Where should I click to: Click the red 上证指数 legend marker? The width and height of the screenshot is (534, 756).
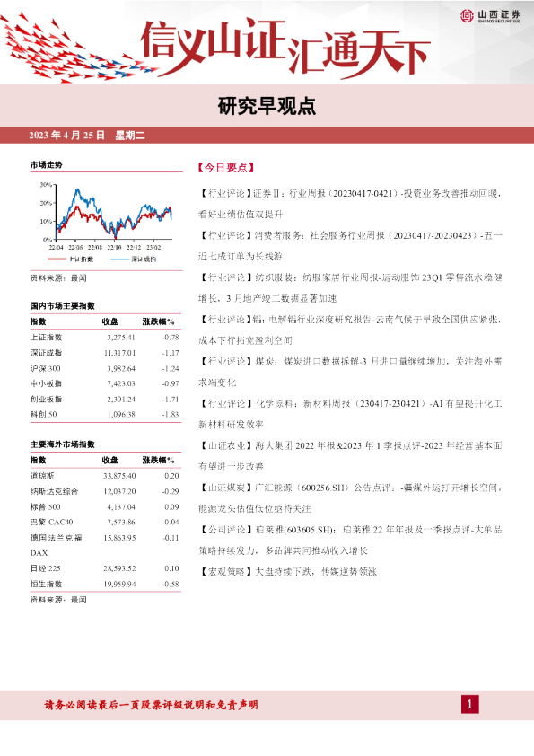pyautogui.click(x=57, y=259)
